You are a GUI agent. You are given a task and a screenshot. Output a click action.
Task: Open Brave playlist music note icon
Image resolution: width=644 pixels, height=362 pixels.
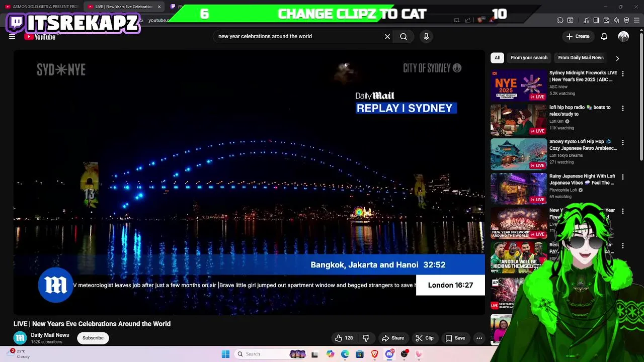[586, 20]
